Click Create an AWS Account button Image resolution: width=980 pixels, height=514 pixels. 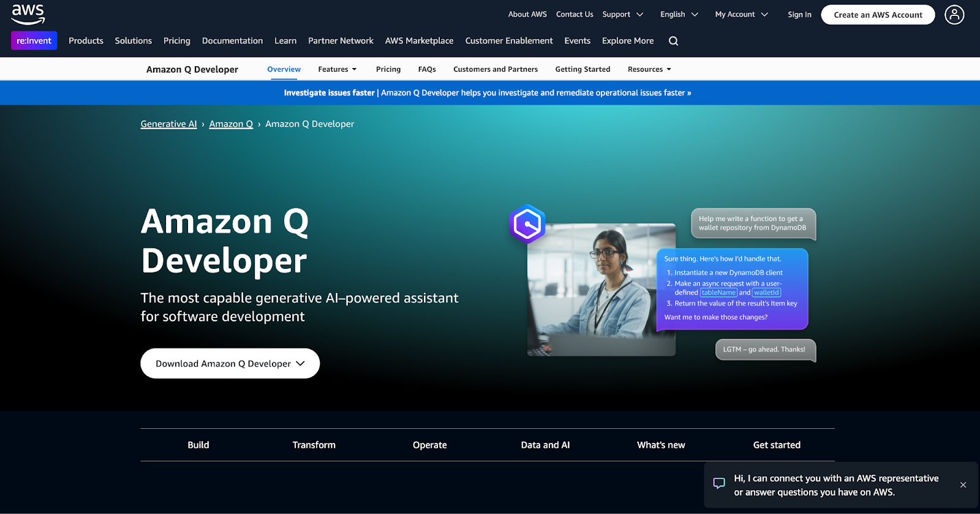click(x=878, y=15)
